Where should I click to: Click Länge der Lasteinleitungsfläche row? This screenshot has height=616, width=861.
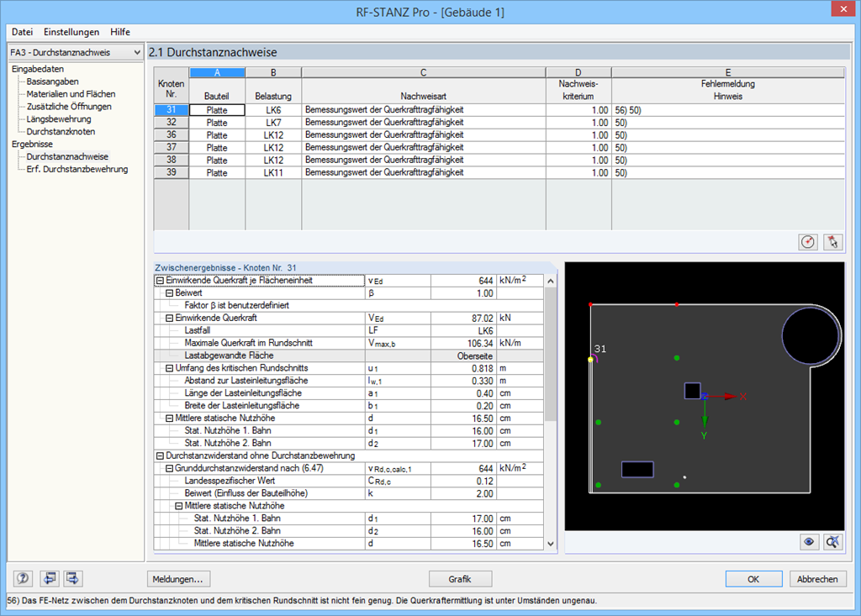tap(349, 393)
